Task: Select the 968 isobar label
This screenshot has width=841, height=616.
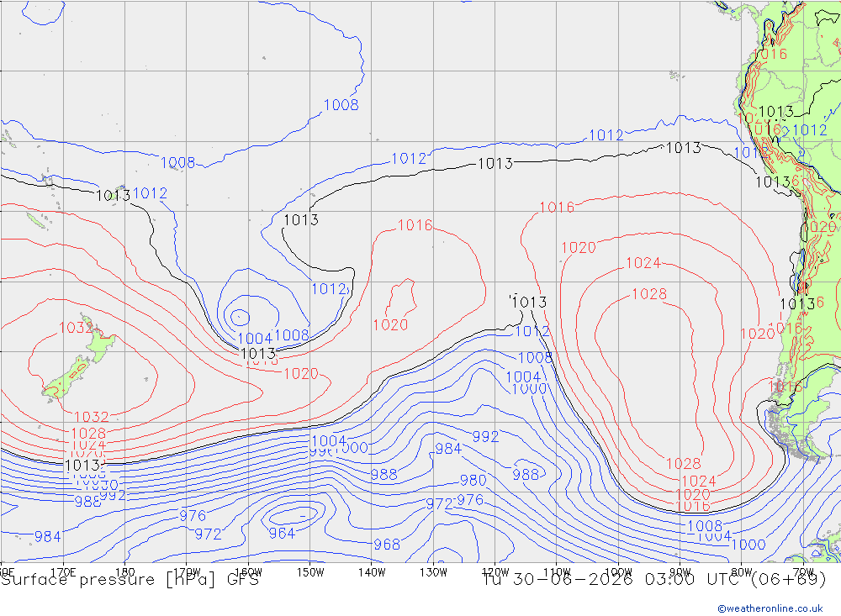Action: click(387, 545)
